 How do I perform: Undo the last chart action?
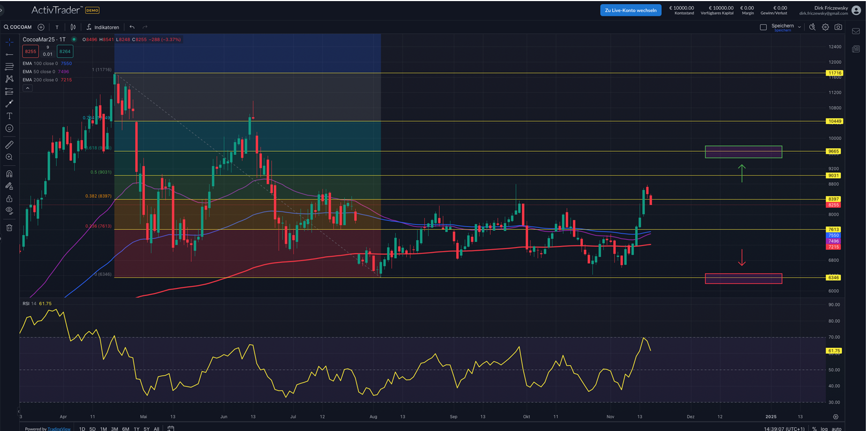[x=132, y=27]
